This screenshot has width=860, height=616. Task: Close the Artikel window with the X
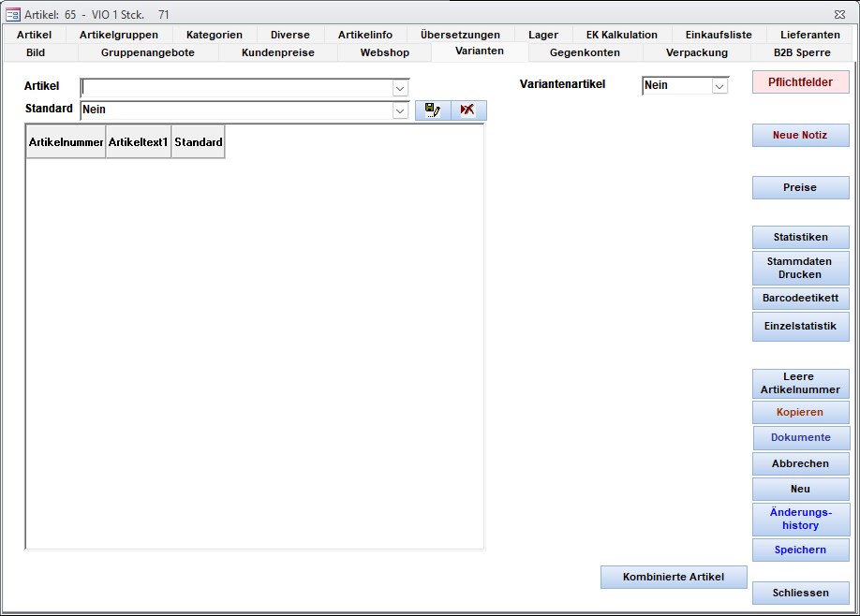pyautogui.click(x=839, y=15)
